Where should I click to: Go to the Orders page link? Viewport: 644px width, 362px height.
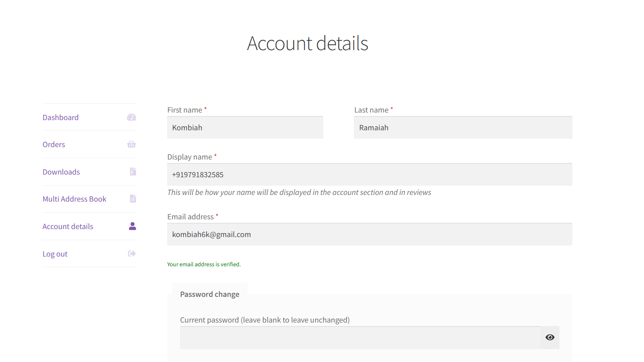(54, 144)
